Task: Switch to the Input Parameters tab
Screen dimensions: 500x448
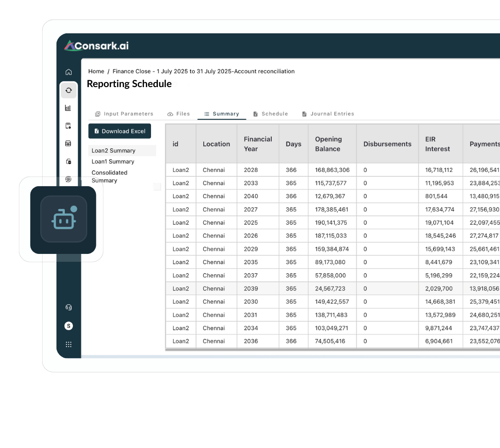Action: [x=124, y=114]
